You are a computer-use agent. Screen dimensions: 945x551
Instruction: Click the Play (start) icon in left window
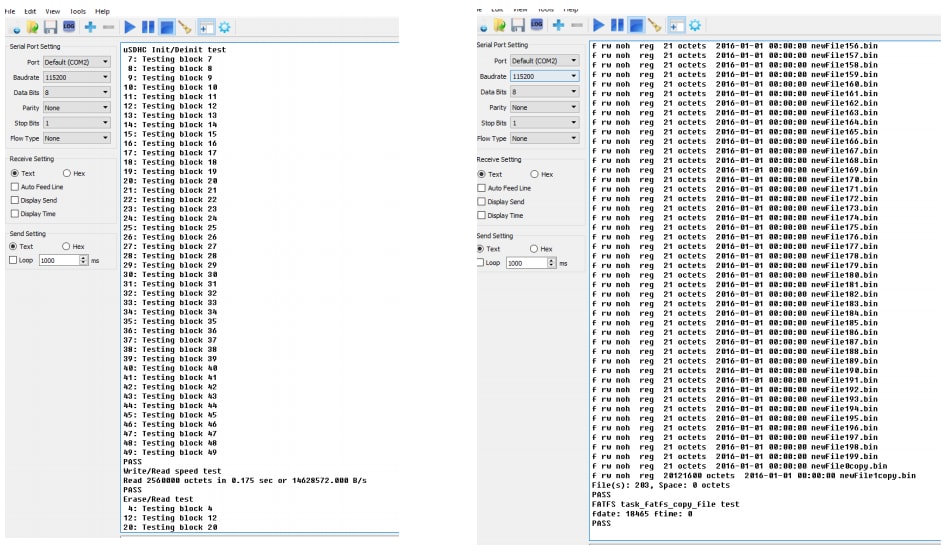130,28
